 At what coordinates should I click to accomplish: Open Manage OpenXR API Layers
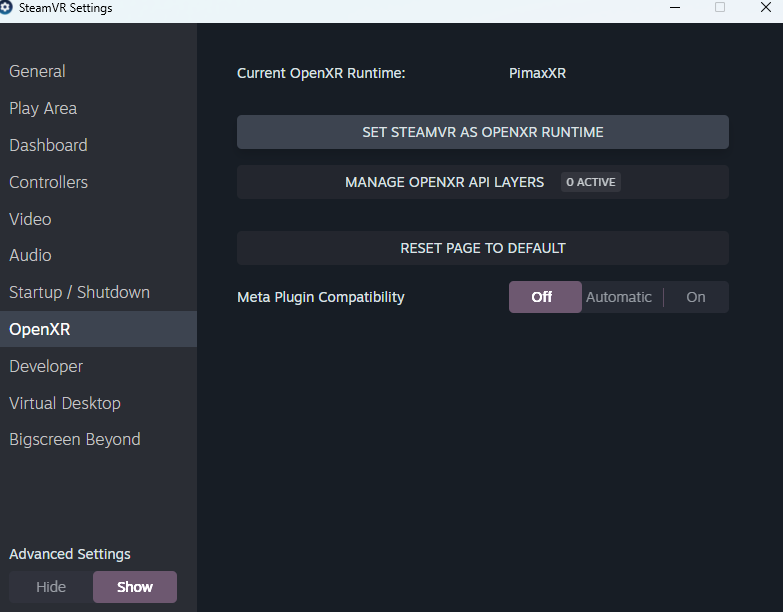[x=482, y=182]
